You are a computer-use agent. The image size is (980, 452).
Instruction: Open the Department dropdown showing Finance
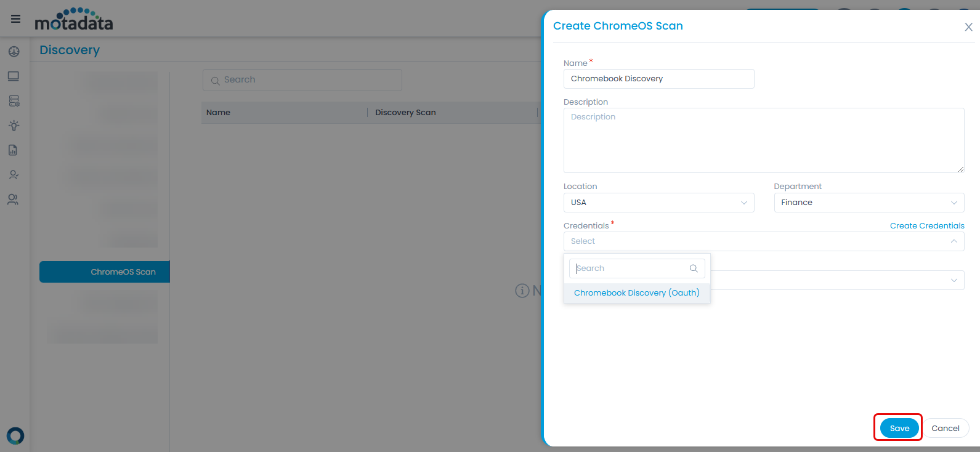[869, 203]
